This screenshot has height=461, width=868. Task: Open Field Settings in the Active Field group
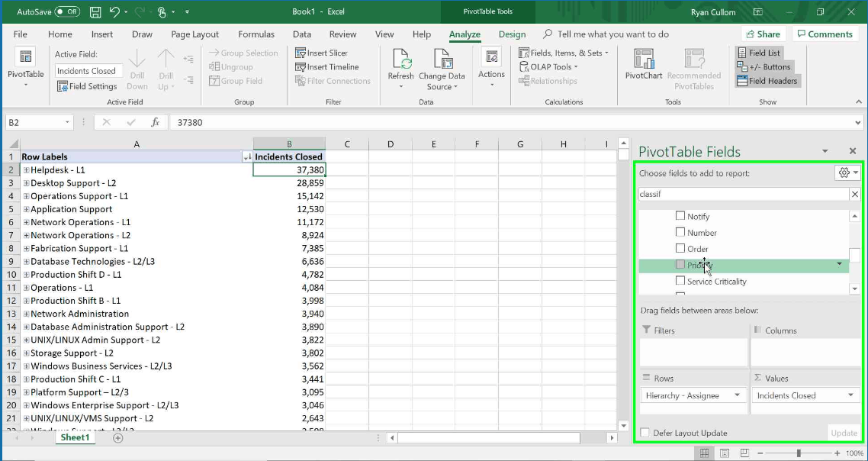[x=87, y=86]
